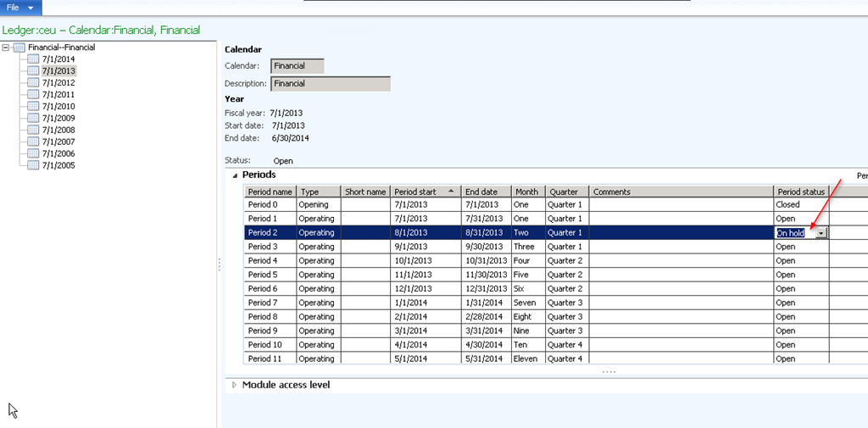Open the arrow dropdown next to File

[31, 8]
